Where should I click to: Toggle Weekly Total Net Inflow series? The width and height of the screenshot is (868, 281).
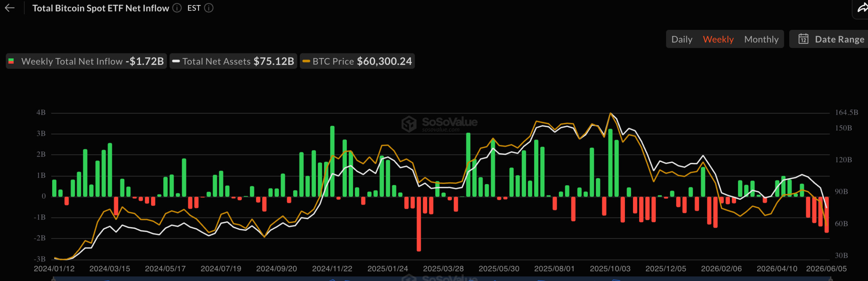coord(86,61)
